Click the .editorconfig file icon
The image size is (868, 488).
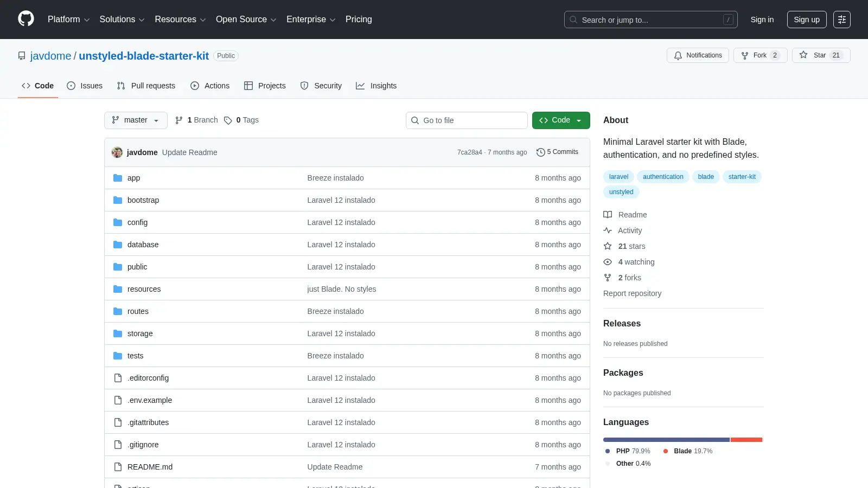click(118, 378)
